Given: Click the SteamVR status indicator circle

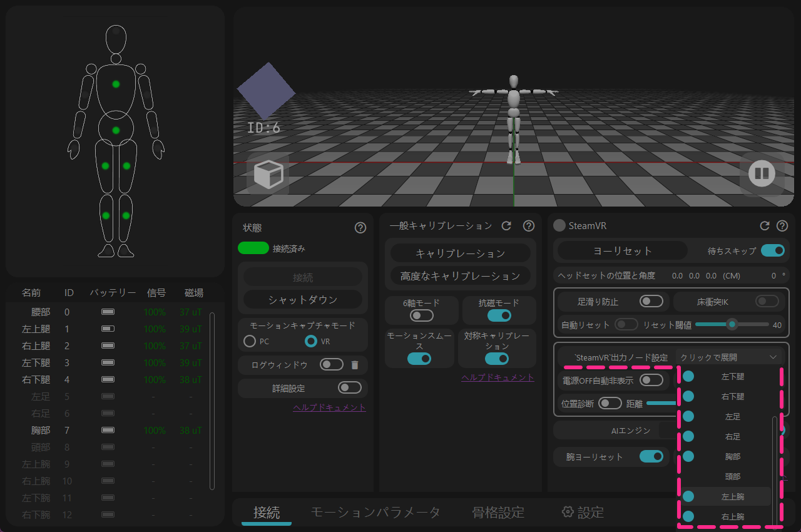Looking at the screenshot, I should click(559, 225).
